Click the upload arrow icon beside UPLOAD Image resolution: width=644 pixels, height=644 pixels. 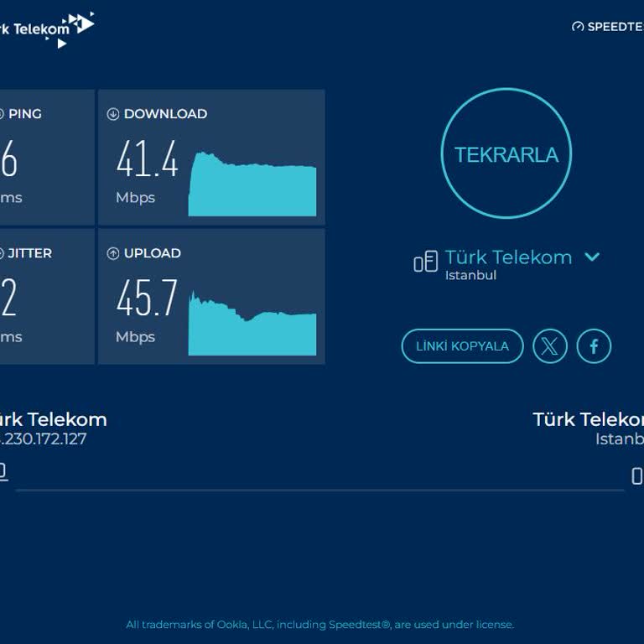click(x=113, y=253)
